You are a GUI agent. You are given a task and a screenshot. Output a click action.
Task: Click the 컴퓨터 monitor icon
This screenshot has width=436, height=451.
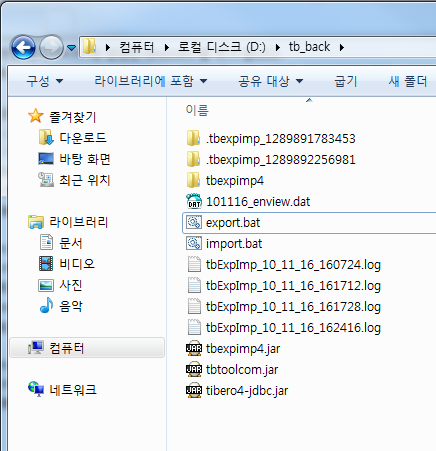point(36,348)
